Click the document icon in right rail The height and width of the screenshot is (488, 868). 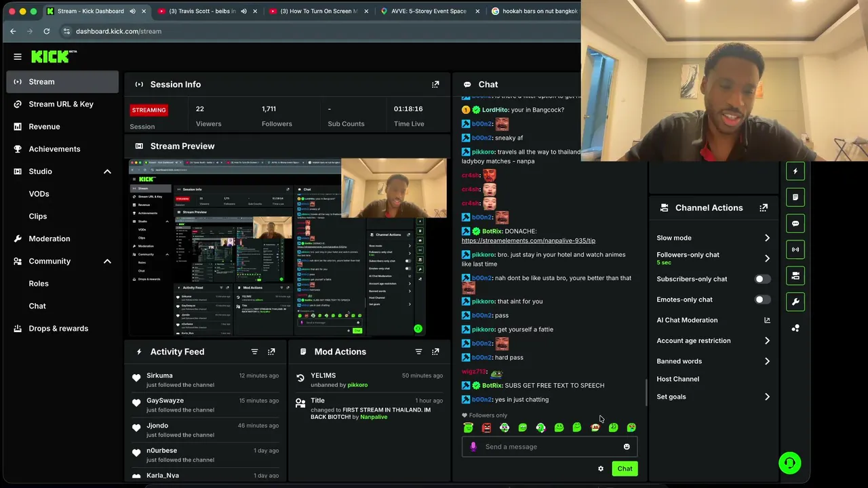pos(795,197)
